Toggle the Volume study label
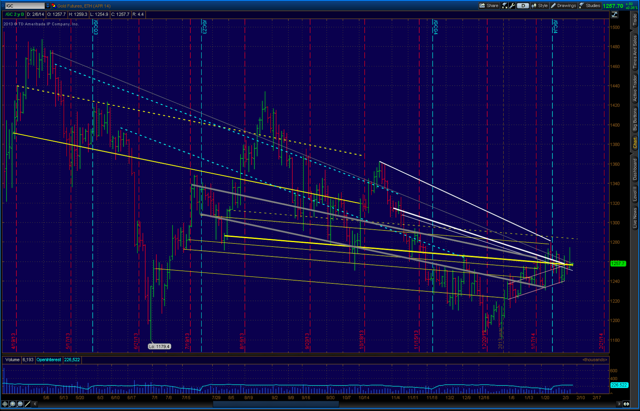 pyautogui.click(x=12, y=360)
